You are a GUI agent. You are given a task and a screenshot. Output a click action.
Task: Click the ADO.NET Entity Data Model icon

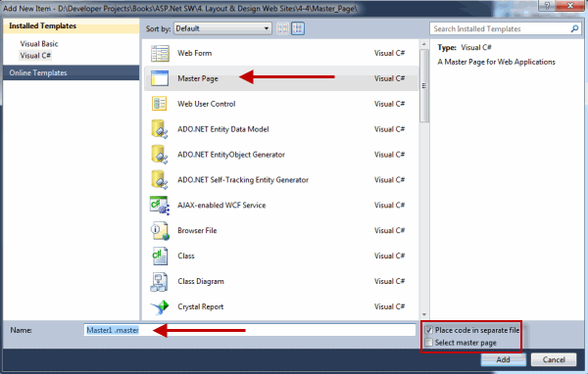[160, 129]
